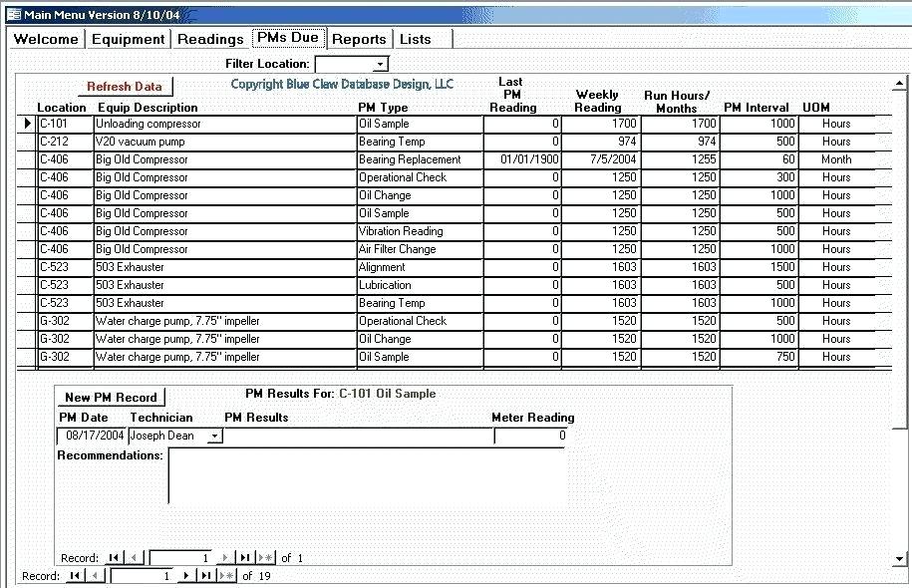
Task: Go to next record in main list navigator
Action: (x=185, y=576)
